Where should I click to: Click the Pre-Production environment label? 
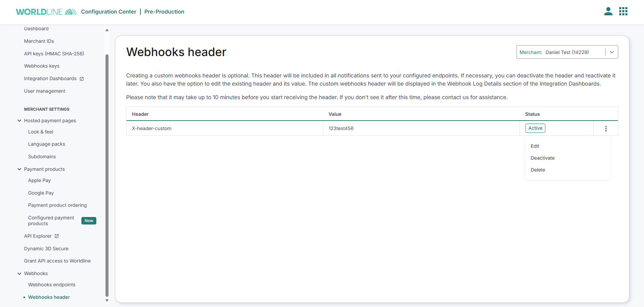click(x=164, y=12)
